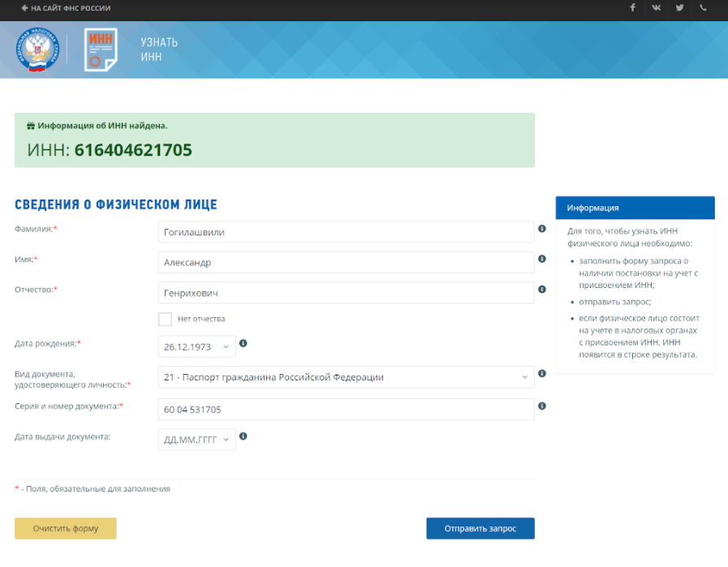The width and height of the screenshot is (728, 567).
Task: Tick the Нет отчества checkbox
Action: coord(166,319)
